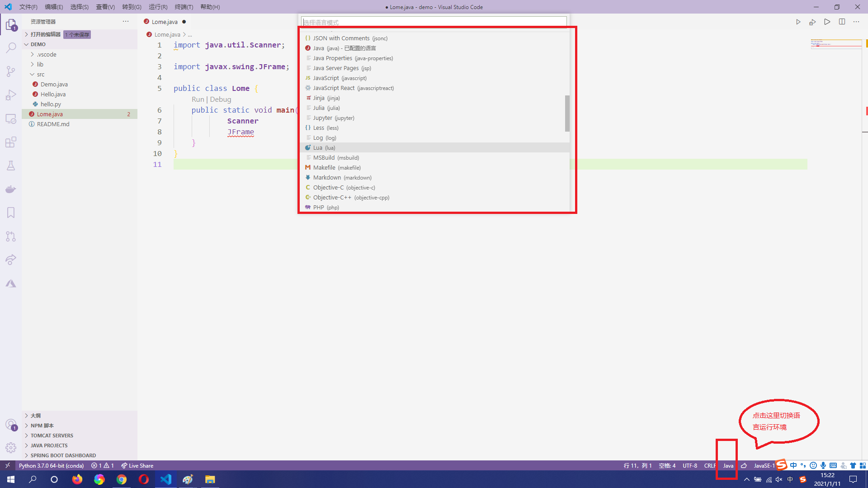The image size is (868, 488).
Task: Open the Explorer view in activity bar
Action: (11, 24)
